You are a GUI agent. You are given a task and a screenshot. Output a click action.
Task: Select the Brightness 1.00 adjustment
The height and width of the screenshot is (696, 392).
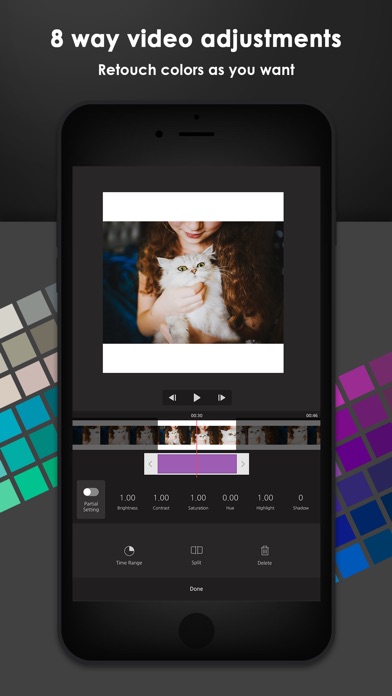point(127,502)
